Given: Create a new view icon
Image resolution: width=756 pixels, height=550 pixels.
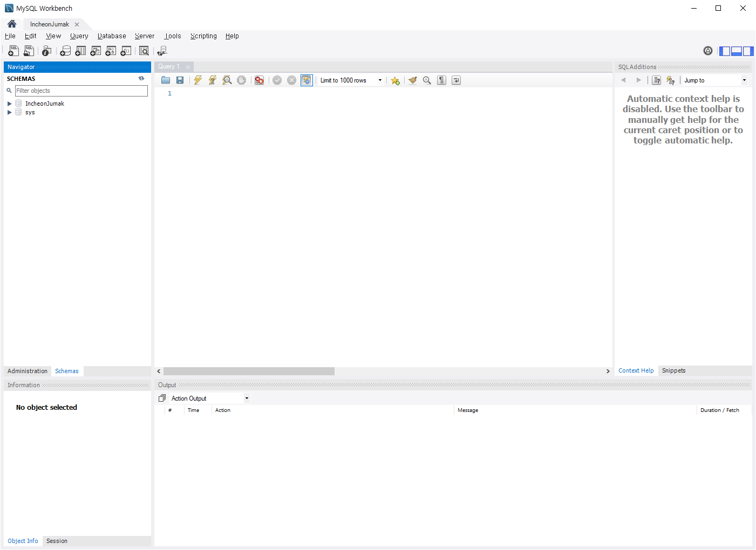Looking at the screenshot, I should click(96, 51).
